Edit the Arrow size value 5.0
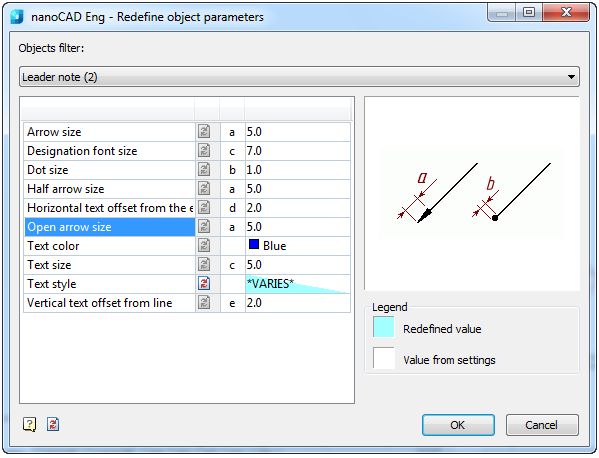Image resolution: width=599 pixels, height=458 pixels. click(298, 132)
